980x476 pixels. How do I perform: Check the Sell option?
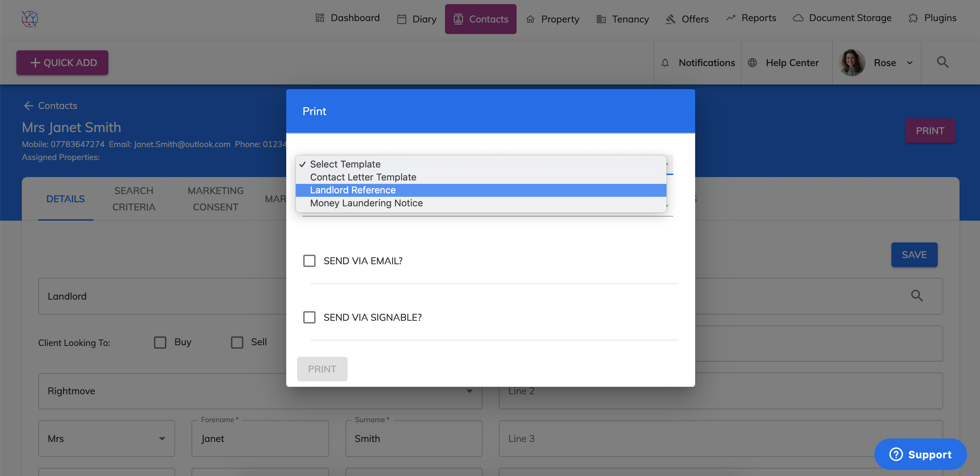pyautogui.click(x=237, y=342)
